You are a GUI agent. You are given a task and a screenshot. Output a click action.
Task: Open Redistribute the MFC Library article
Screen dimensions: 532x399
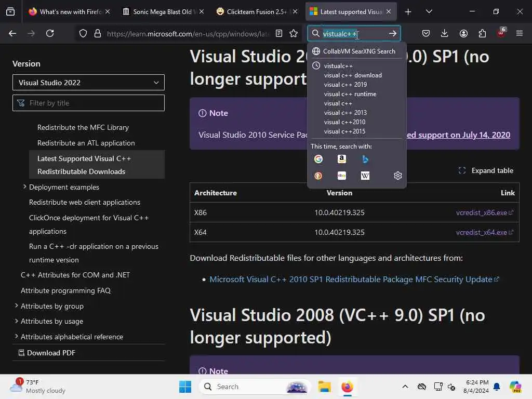pyautogui.click(x=83, y=128)
